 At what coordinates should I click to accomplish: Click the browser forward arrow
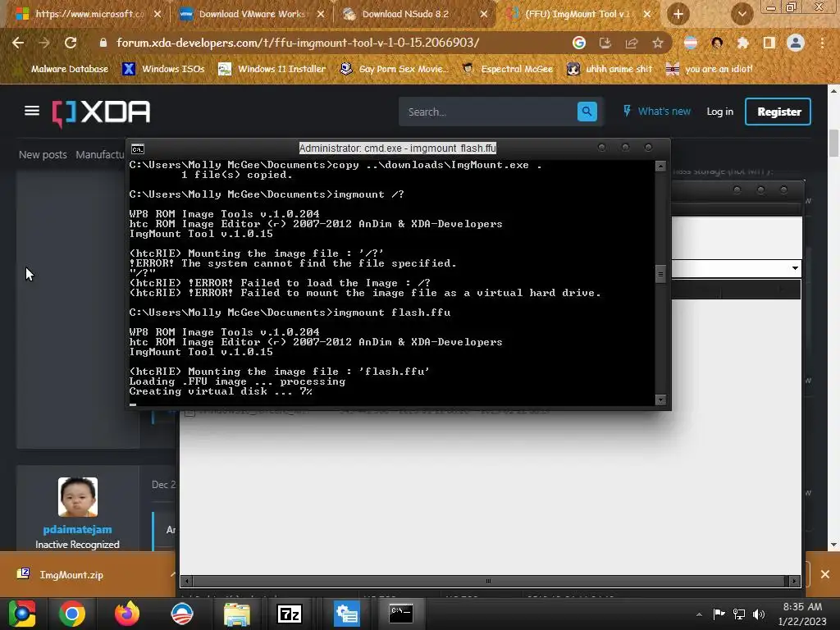coord(44,43)
